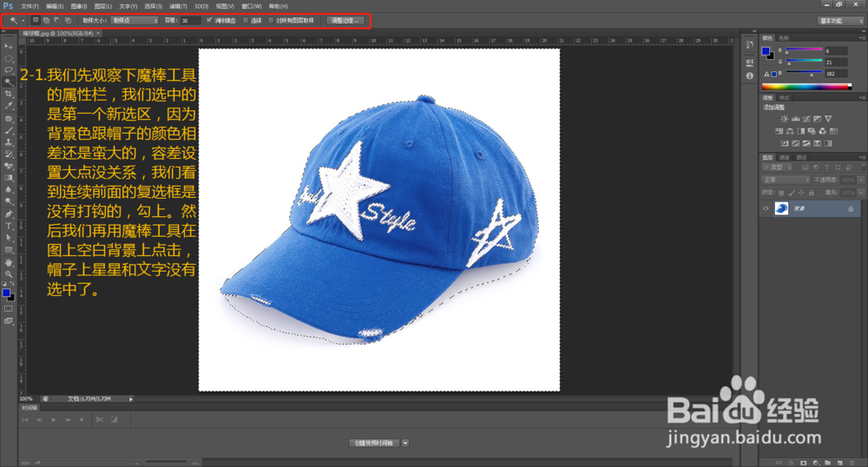The height and width of the screenshot is (467, 868).
Task: Click the 调整边缘 (Refine Edge) button
Action: point(345,21)
